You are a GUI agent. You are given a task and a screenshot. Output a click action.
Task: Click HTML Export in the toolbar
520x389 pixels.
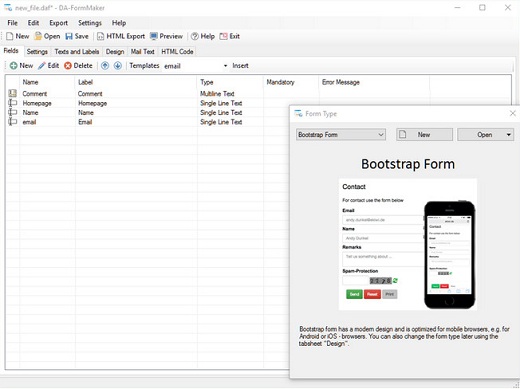[121, 36]
